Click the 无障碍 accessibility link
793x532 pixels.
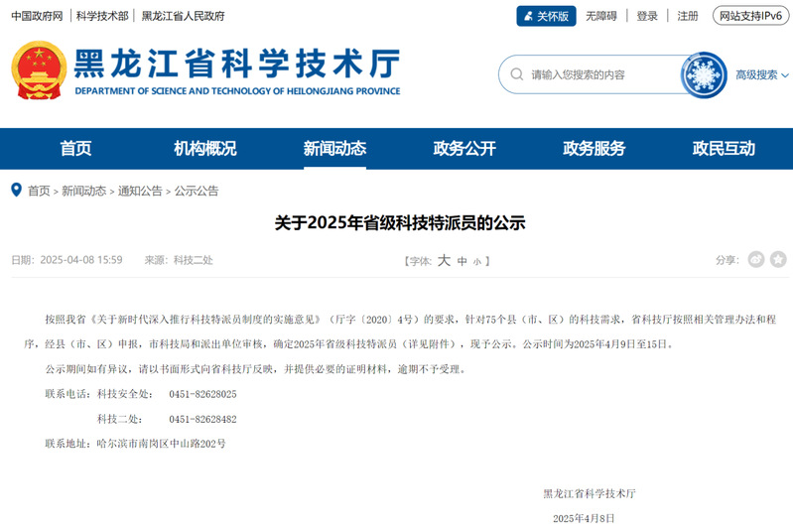click(600, 16)
